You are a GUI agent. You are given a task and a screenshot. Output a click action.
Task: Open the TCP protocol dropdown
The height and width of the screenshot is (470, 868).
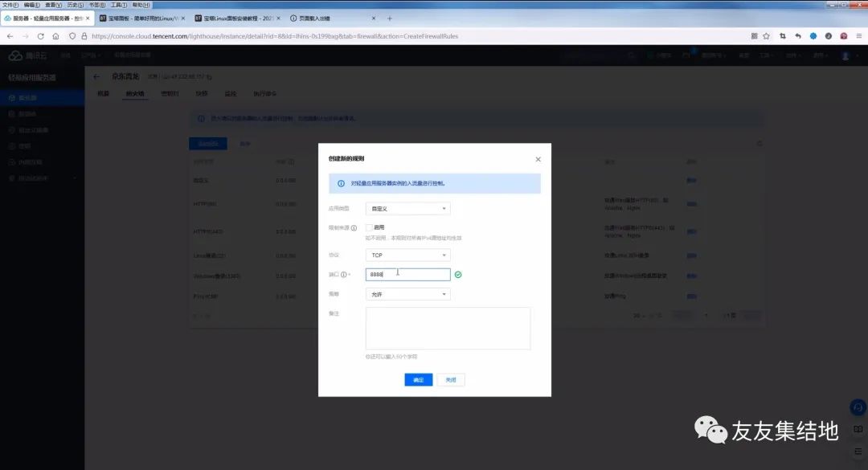408,255
